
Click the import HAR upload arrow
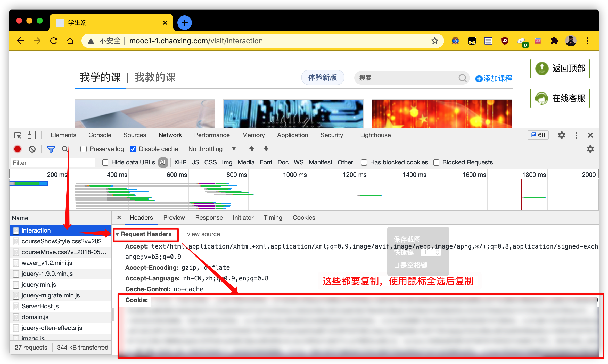pyautogui.click(x=252, y=149)
